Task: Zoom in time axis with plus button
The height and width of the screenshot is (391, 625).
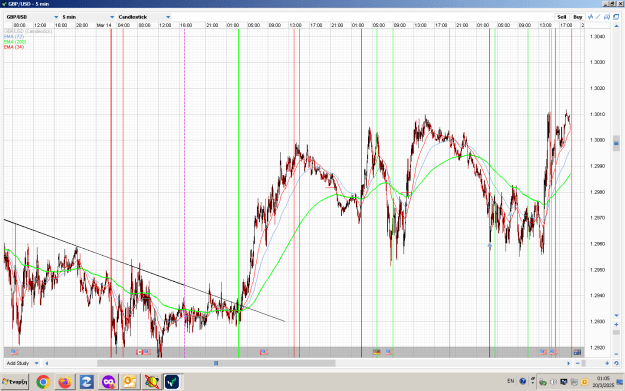Action: point(607,363)
